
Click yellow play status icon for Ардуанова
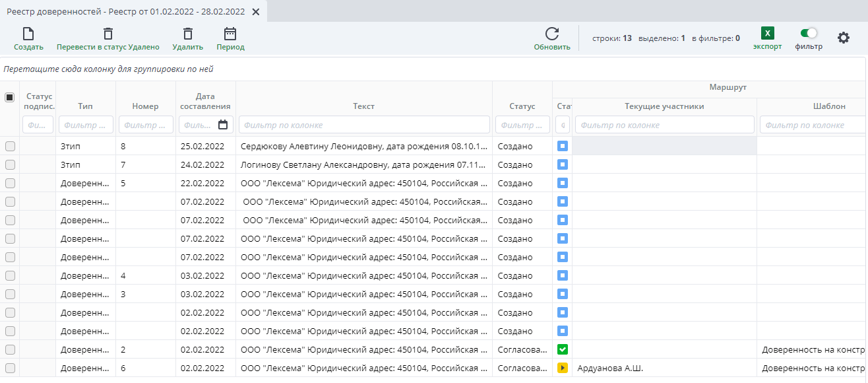tap(563, 368)
